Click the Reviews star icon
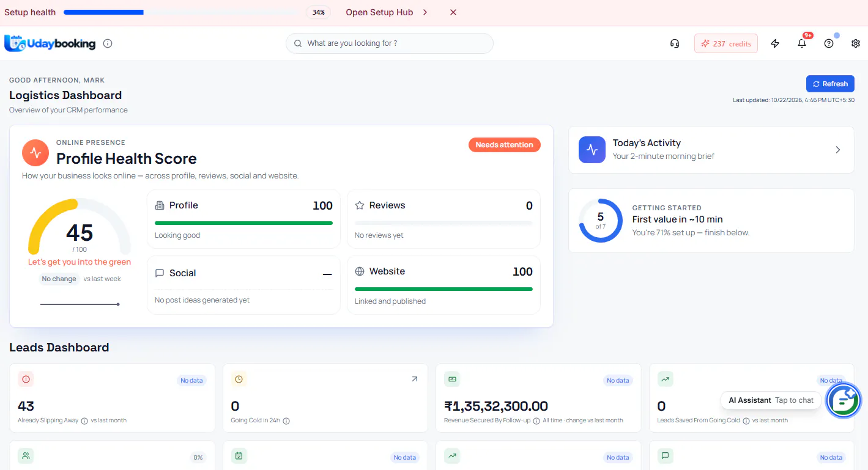Image resolution: width=868 pixels, height=470 pixels. [x=360, y=205]
